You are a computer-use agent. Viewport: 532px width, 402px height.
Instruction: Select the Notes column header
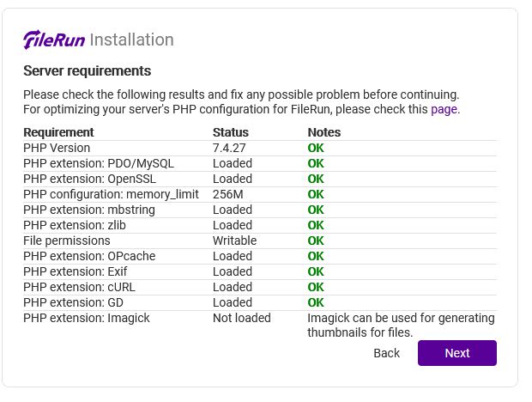(323, 132)
